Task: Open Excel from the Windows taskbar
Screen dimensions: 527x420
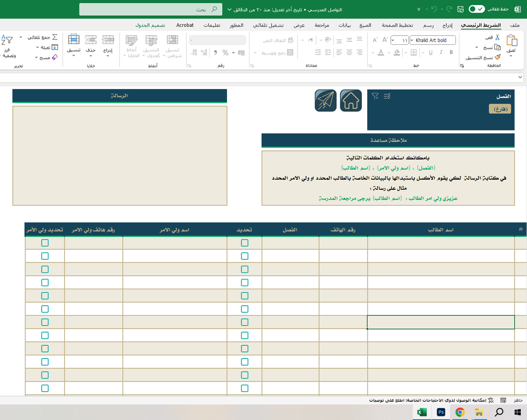Action: 422,412
